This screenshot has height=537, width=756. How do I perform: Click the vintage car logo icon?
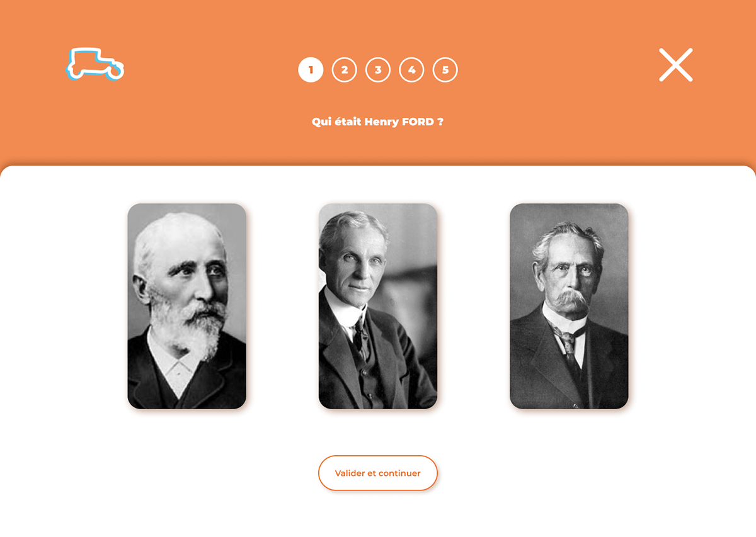(95, 64)
